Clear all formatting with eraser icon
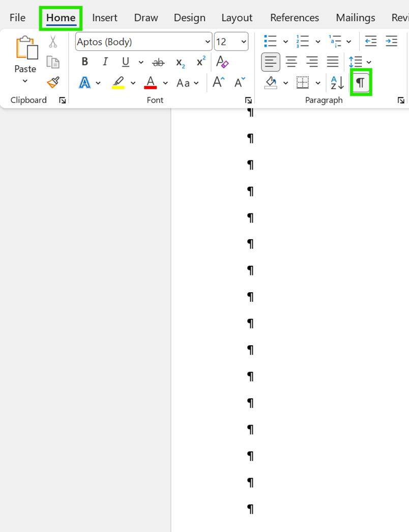 tap(222, 62)
